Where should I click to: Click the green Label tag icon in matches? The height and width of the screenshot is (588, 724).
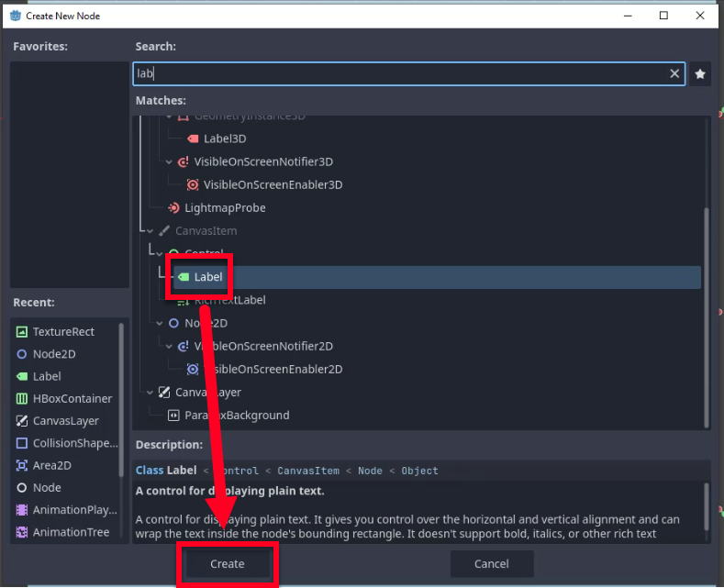184,277
